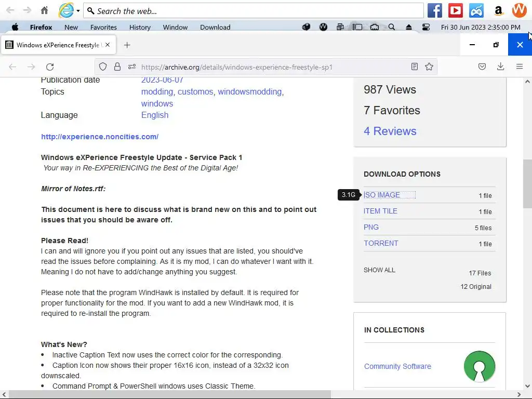
Task: Open the History menu
Action: 140,27
